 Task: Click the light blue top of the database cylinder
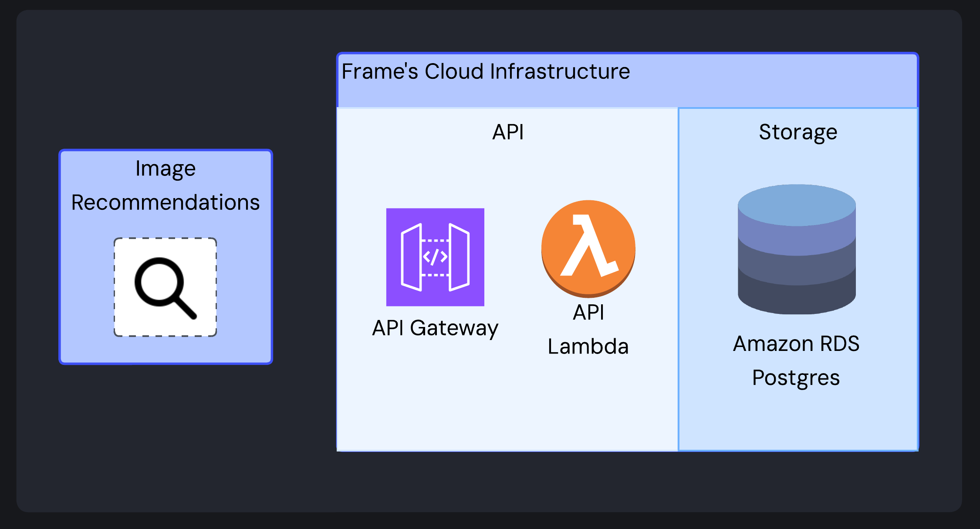[x=797, y=205]
